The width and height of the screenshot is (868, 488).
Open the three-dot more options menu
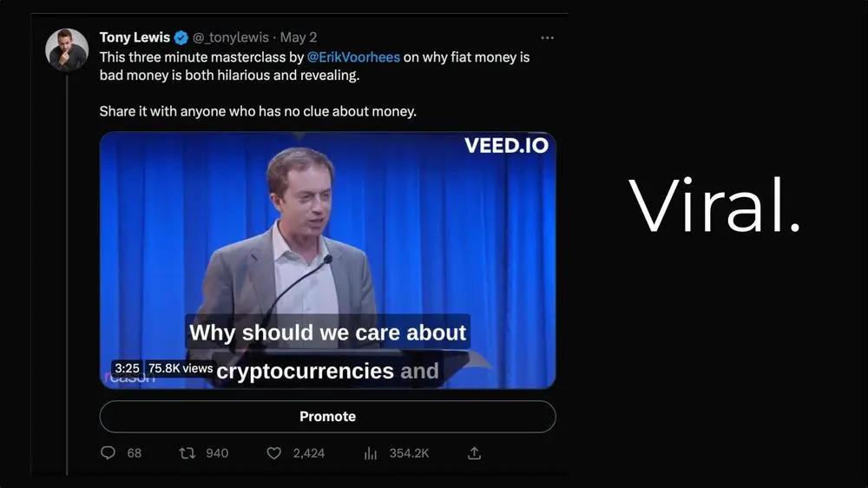pos(547,38)
